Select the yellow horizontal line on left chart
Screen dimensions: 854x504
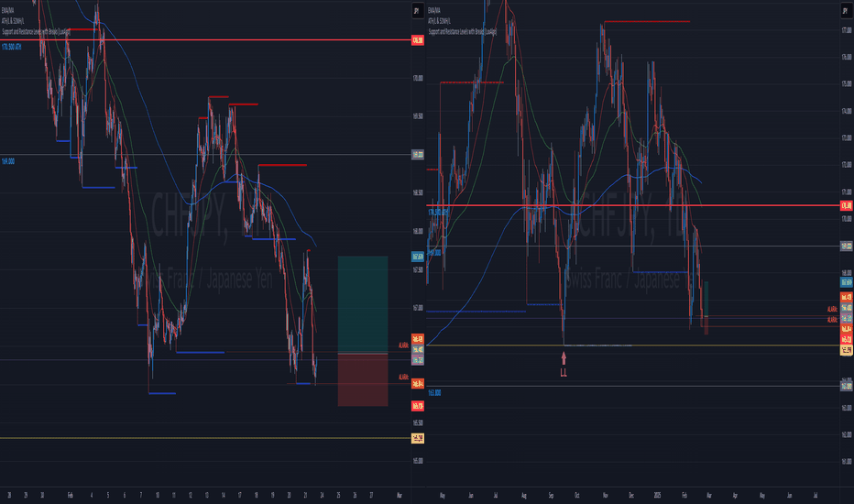point(205,438)
